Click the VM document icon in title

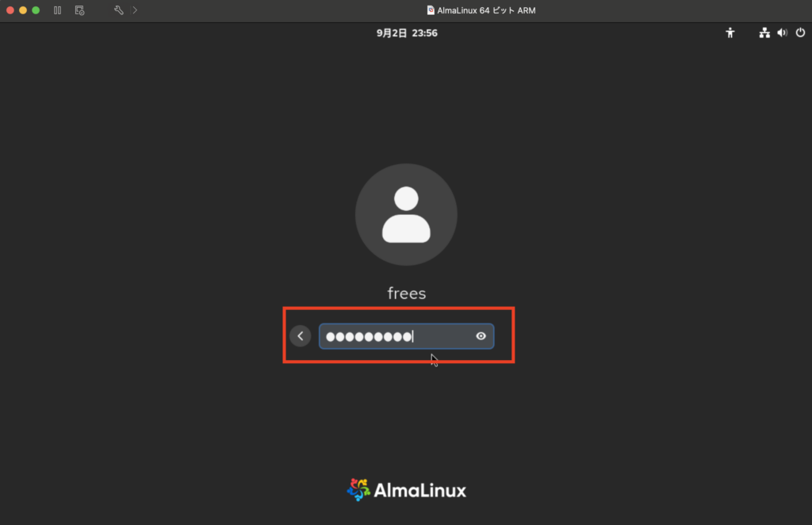coord(431,10)
